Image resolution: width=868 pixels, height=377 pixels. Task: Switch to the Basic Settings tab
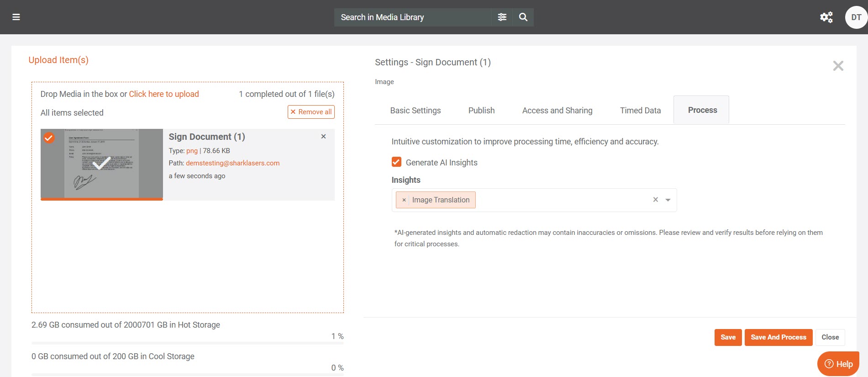point(415,111)
